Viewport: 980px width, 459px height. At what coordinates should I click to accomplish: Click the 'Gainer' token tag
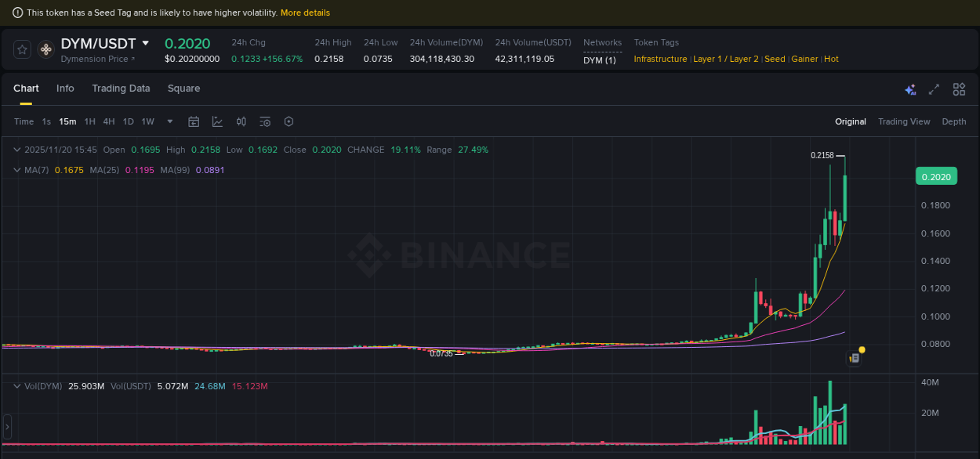pyautogui.click(x=804, y=59)
